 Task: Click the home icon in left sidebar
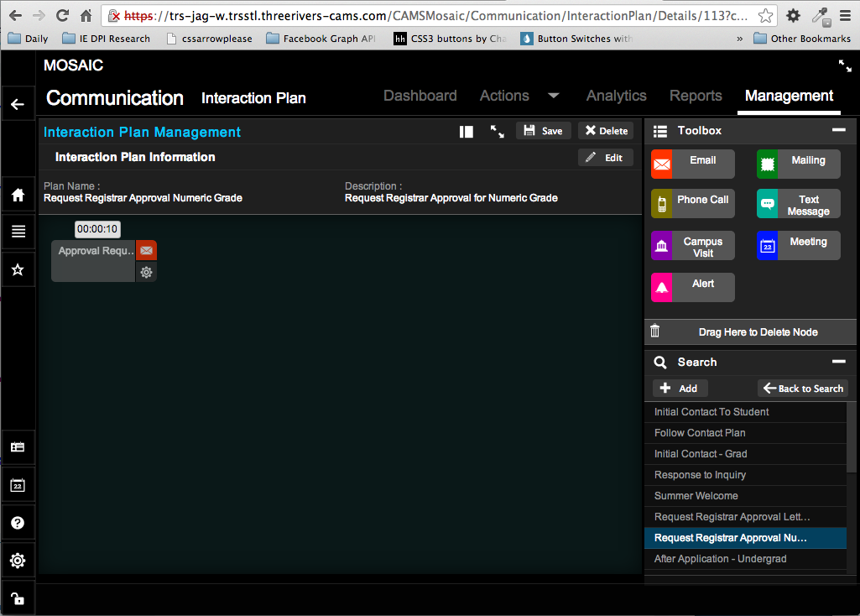click(18, 195)
